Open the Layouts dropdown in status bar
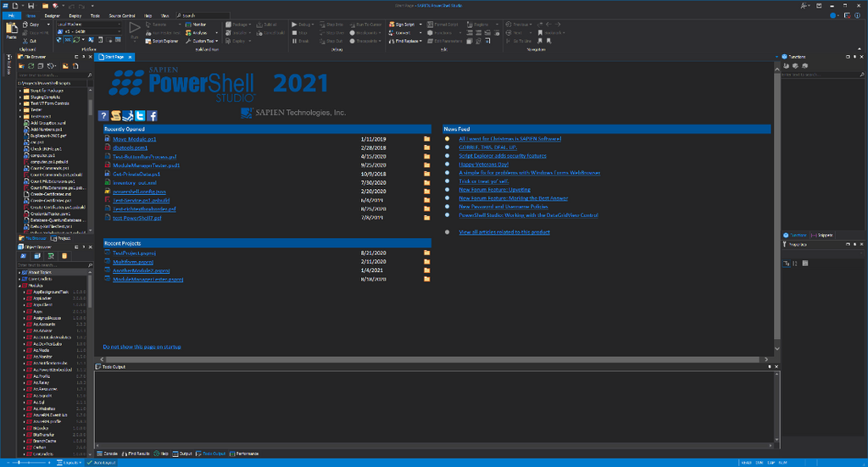This screenshot has height=467, width=868. click(70, 463)
